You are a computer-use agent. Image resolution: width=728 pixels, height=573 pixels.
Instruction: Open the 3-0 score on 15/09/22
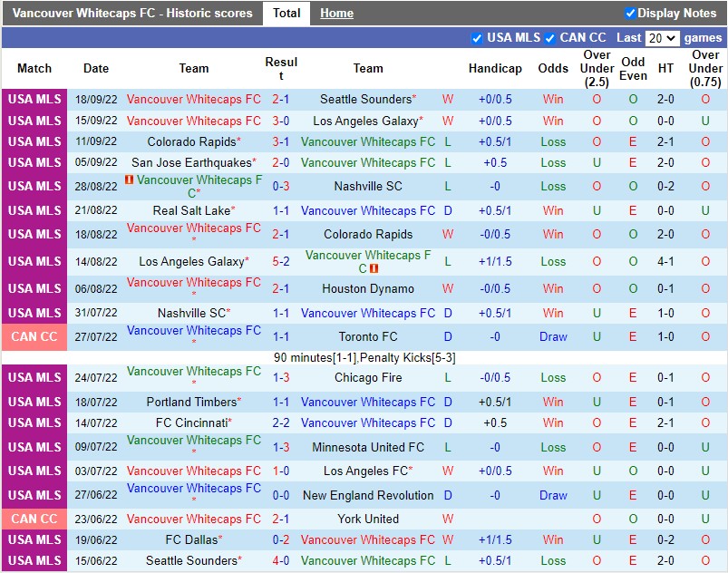pos(281,121)
